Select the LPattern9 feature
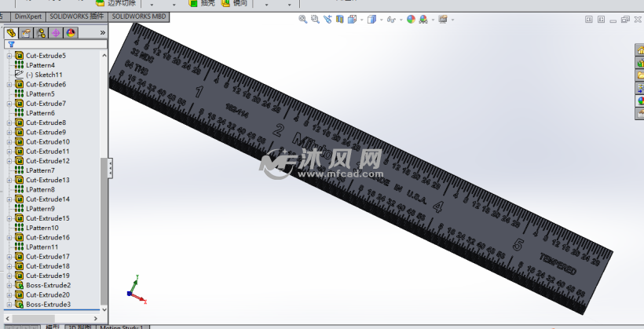The width and height of the screenshot is (644, 329). click(40, 209)
